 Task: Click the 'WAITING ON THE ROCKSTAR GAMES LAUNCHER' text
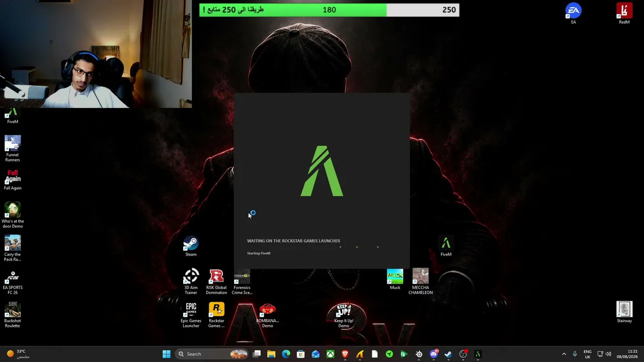(x=293, y=241)
